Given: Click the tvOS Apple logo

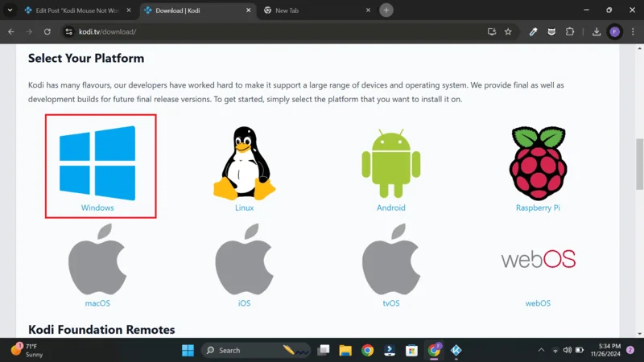Looking at the screenshot, I should 391,259.
